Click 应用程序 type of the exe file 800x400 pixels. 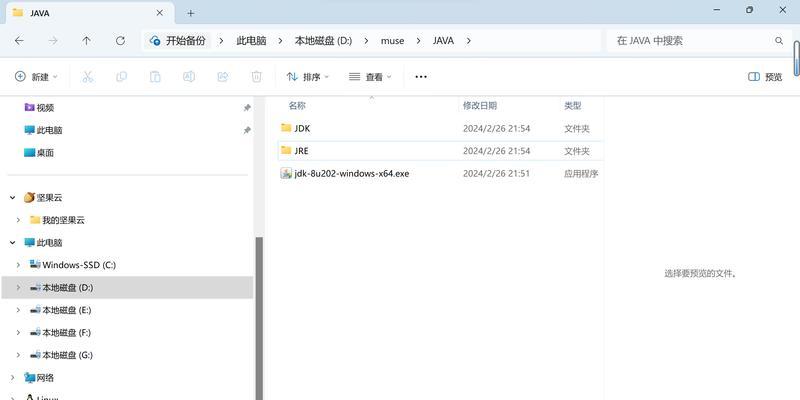pos(581,173)
